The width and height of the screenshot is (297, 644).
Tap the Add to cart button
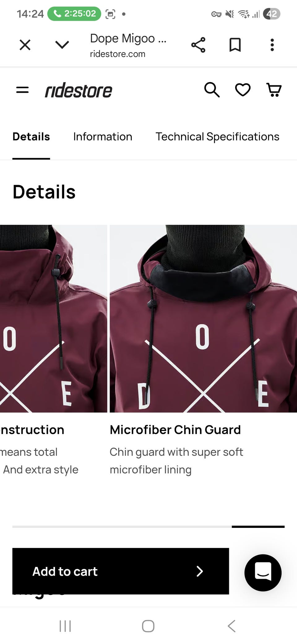click(121, 571)
